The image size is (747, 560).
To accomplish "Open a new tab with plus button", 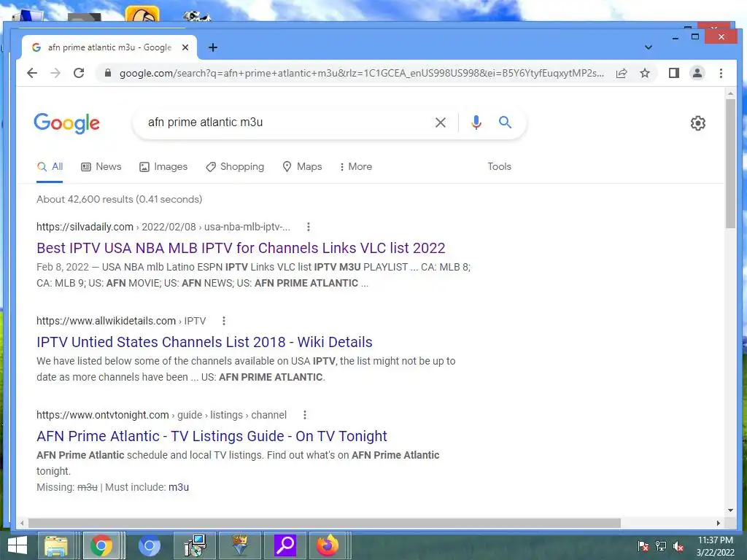I will point(213,47).
